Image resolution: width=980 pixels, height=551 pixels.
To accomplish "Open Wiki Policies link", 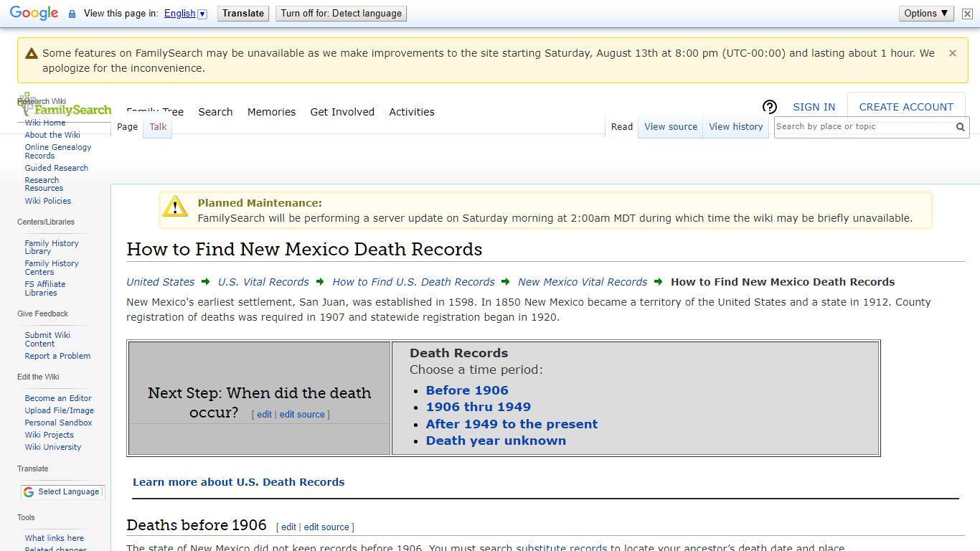I will point(48,201).
